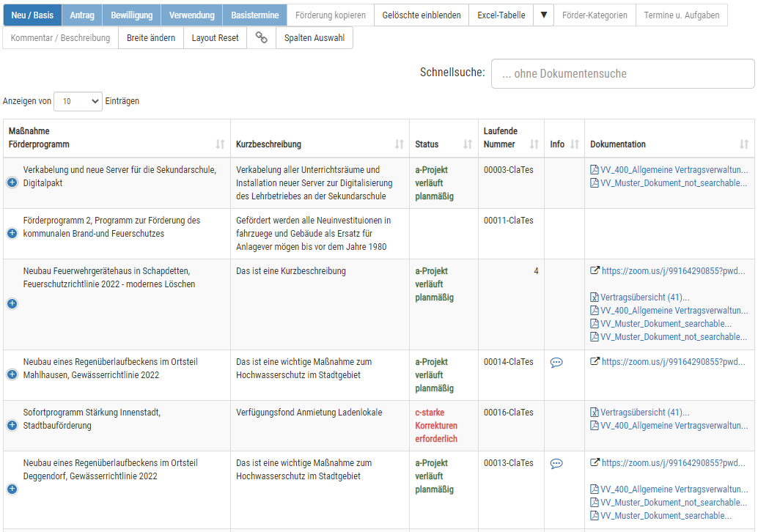Sort by Kurzbeschreibung column arrows
Viewport: 758px width, 532px height.
tap(400, 144)
